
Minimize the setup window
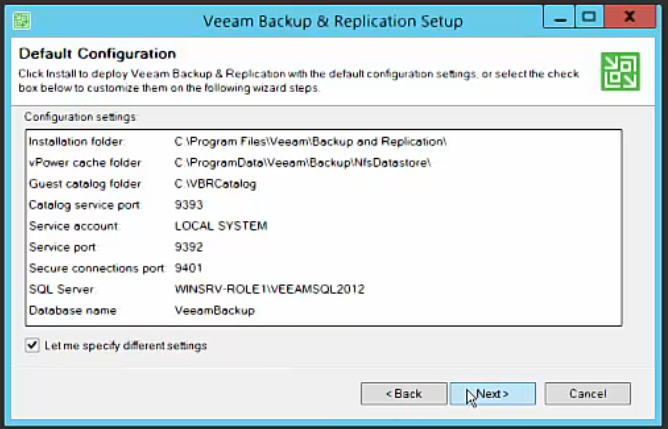coord(559,17)
